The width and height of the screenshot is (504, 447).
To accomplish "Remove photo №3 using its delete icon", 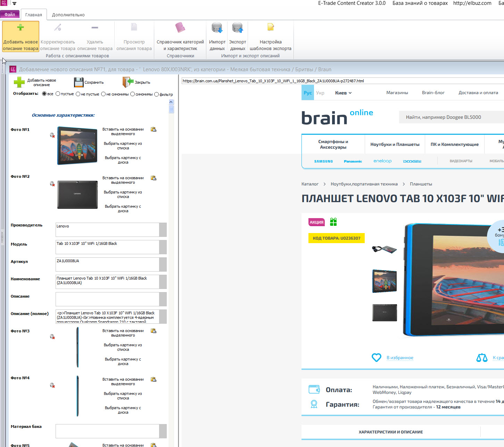I will 52,337.
